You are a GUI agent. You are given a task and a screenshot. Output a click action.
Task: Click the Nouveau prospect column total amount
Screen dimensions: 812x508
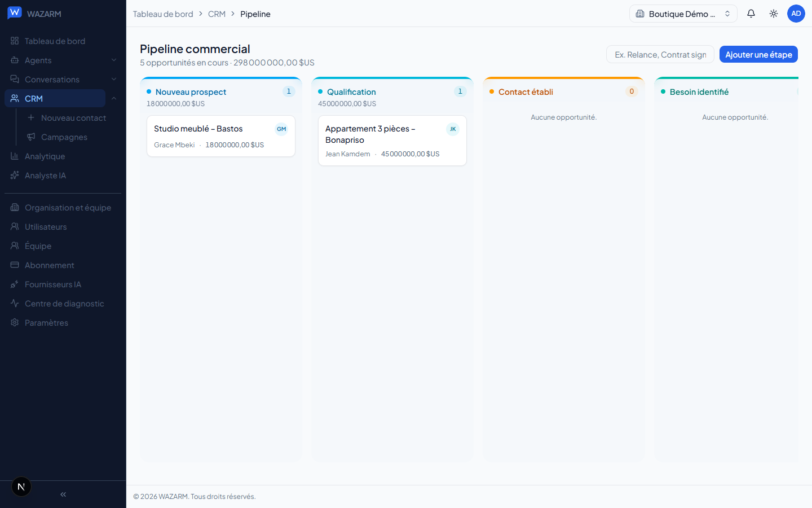(x=176, y=104)
